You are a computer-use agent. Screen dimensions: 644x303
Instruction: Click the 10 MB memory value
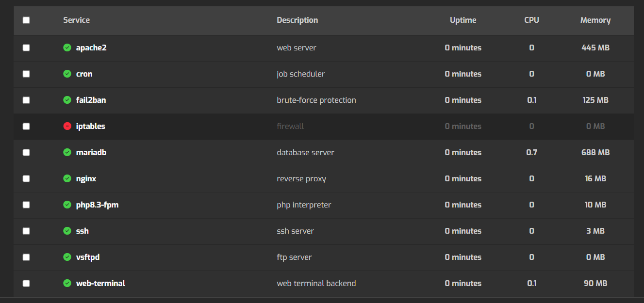click(x=595, y=205)
